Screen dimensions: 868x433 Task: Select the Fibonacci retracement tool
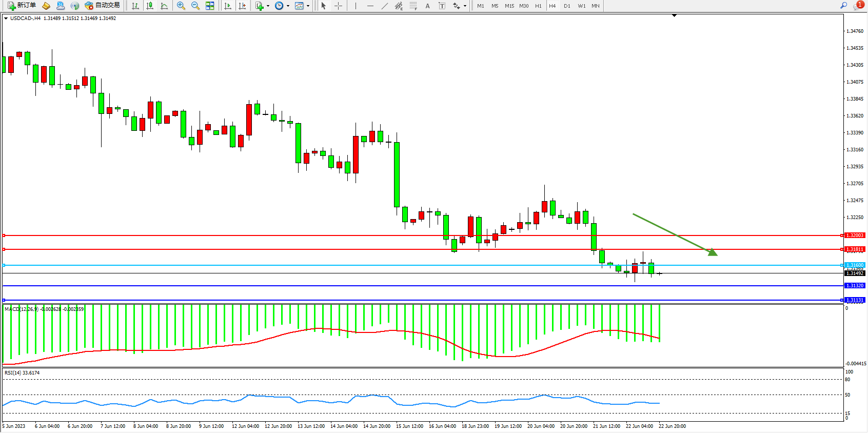(x=413, y=6)
